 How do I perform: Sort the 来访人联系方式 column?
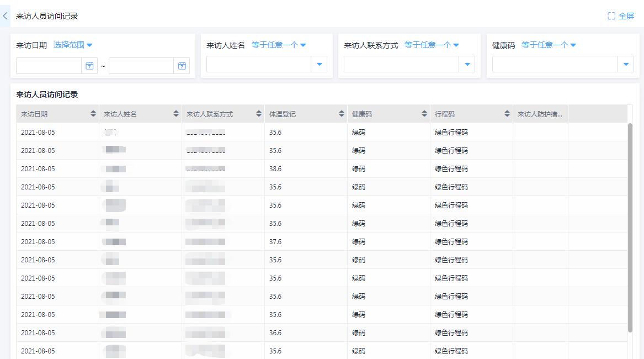(258, 113)
